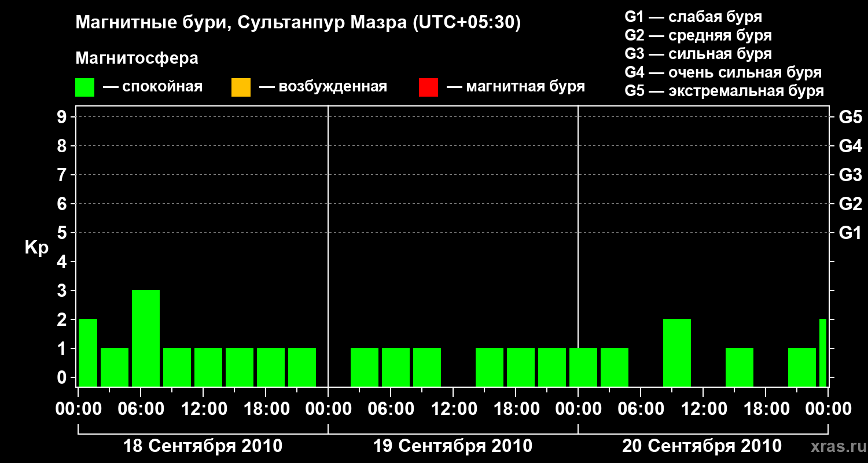Click the '18:00' time label under 20 September
The image size is (868, 463).
[766, 409]
